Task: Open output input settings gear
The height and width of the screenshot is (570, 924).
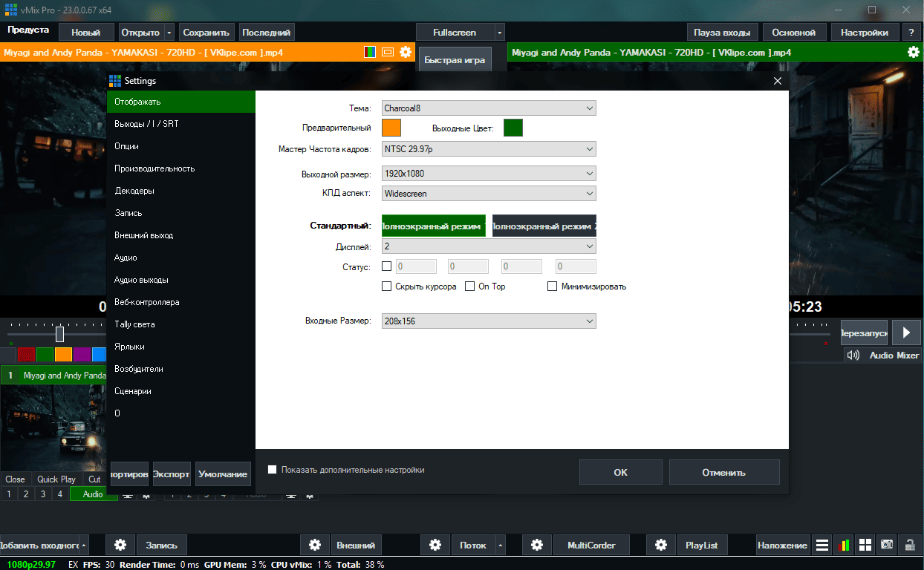Action: tap(913, 52)
